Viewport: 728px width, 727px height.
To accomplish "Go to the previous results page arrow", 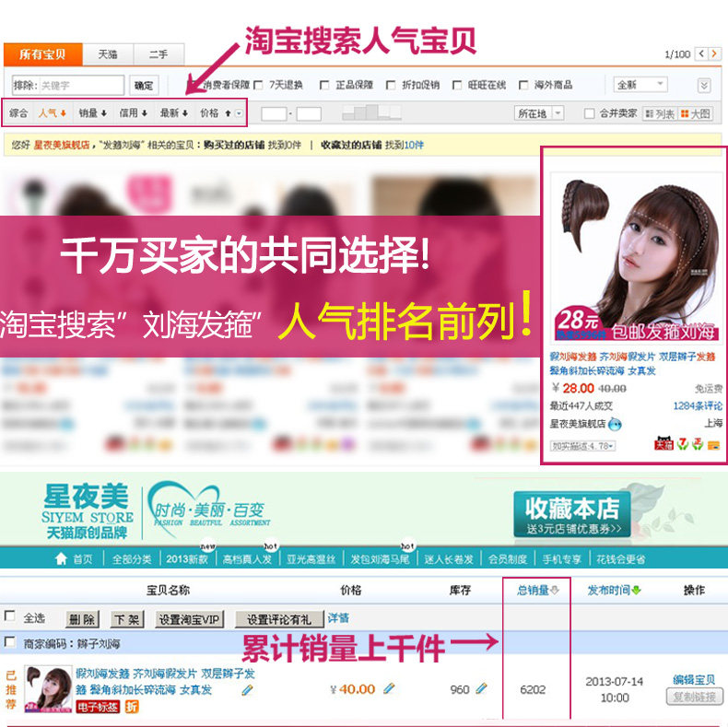I will pos(701,53).
